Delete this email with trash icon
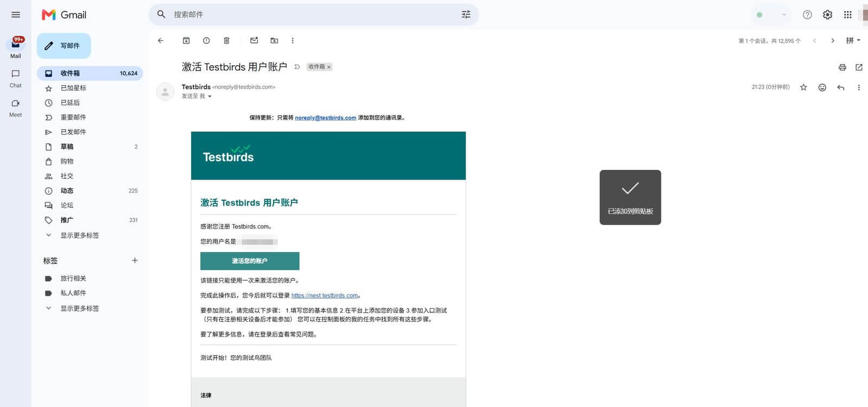Image resolution: width=868 pixels, height=407 pixels. click(x=227, y=41)
